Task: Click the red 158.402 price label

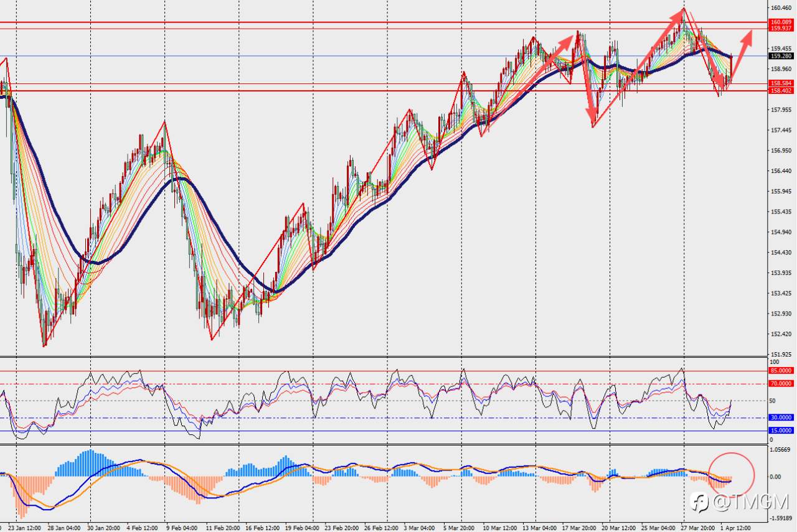Action: 781,91
